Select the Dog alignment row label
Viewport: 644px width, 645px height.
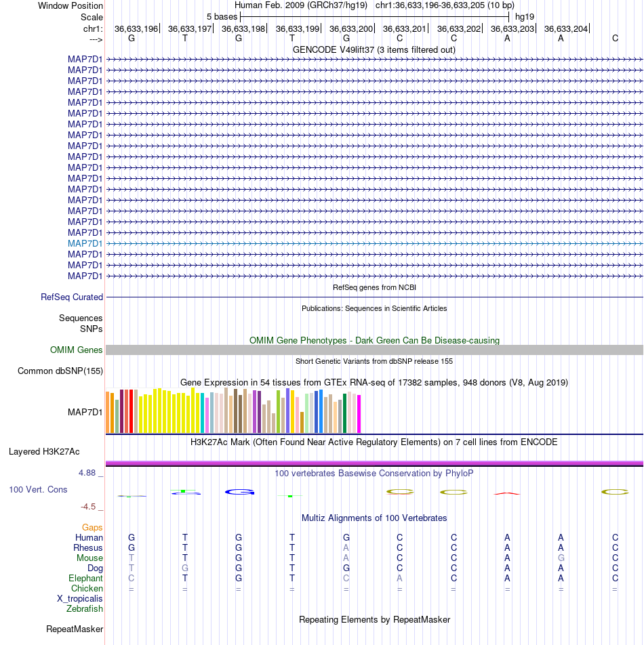click(x=95, y=568)
